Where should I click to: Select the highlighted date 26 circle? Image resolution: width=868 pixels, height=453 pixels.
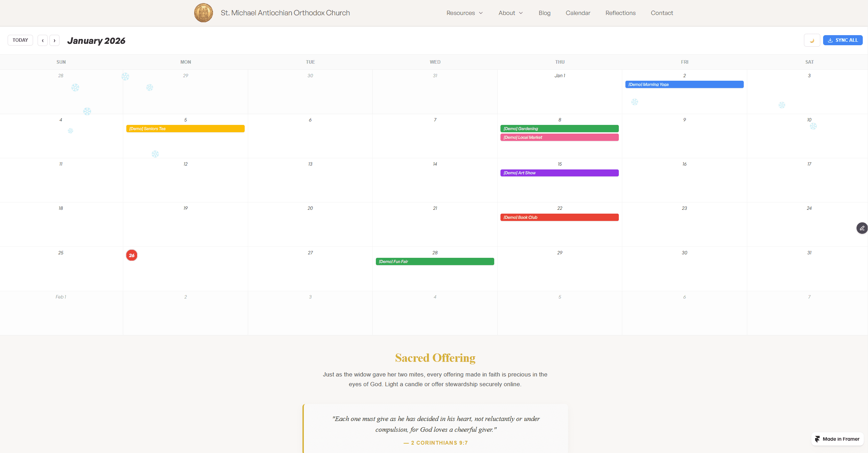132,255
